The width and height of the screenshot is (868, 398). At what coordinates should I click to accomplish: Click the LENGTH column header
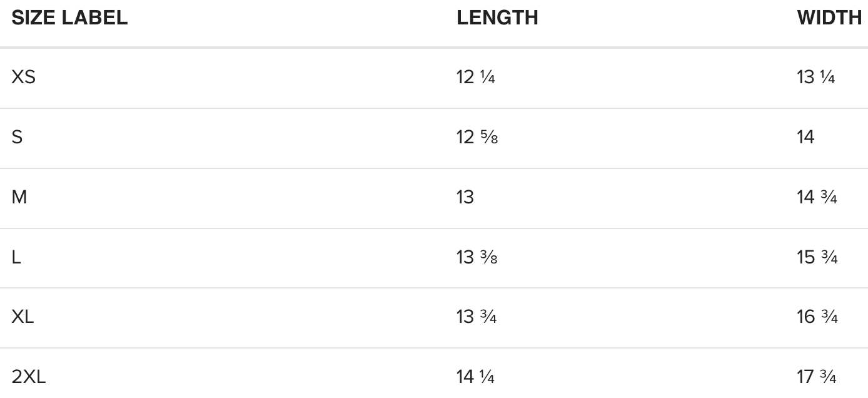point(497,18)
